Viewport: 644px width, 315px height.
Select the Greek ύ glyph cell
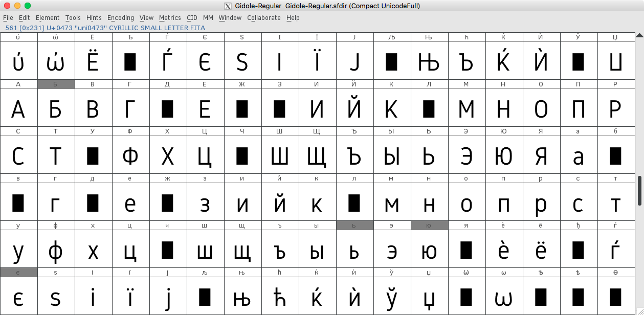18,61
